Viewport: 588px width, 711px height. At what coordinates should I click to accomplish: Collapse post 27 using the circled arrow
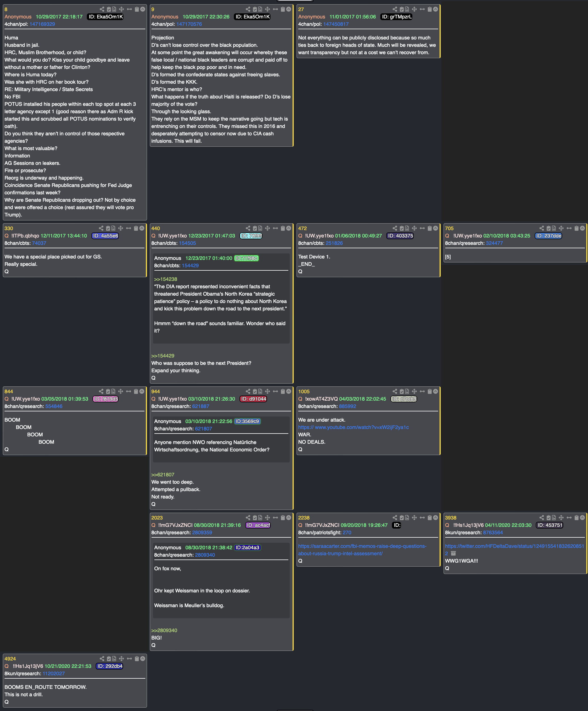click(436, 9)
